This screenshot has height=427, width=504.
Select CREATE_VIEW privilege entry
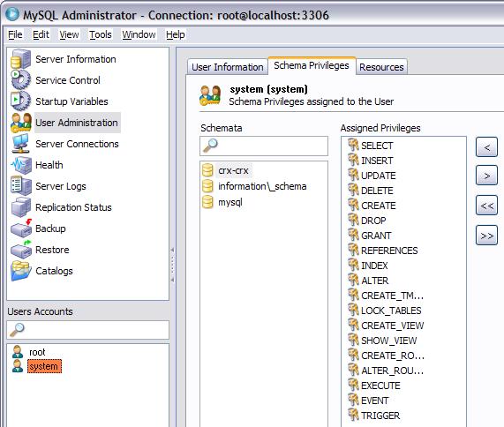[x=393, y=326]
